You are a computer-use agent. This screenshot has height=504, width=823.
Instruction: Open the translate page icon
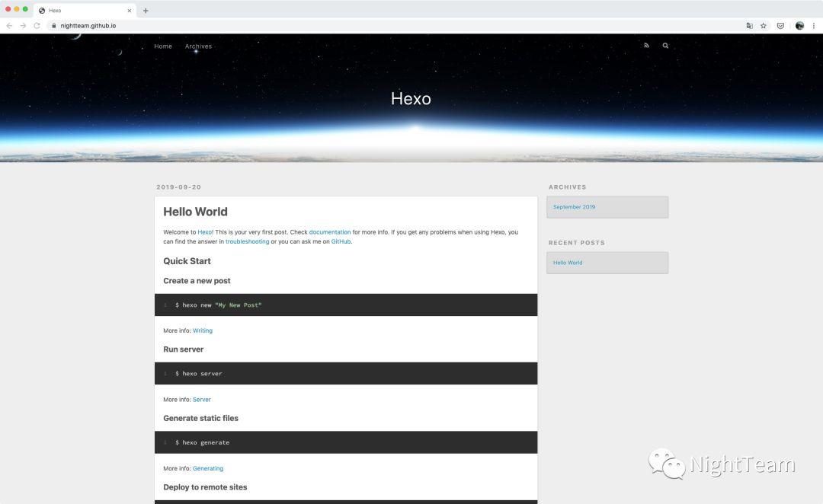click(750, 26)
